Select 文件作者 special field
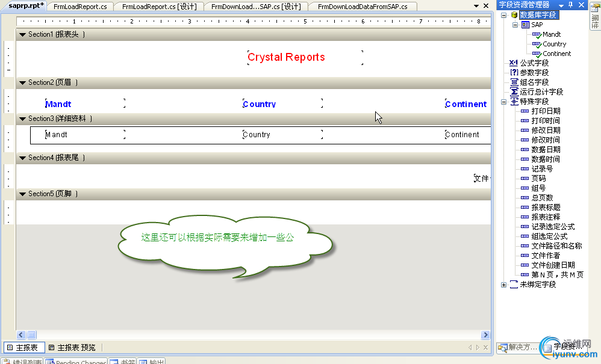 pyautogui.click(x=546, y=256)
